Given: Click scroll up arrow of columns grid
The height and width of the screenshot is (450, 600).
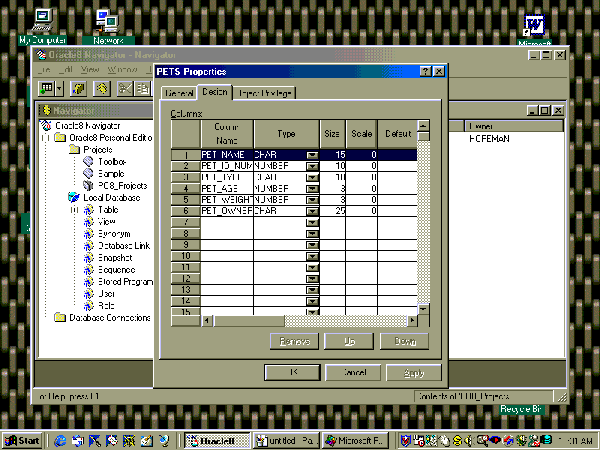Looking at the screenshot, I should 423,126.
